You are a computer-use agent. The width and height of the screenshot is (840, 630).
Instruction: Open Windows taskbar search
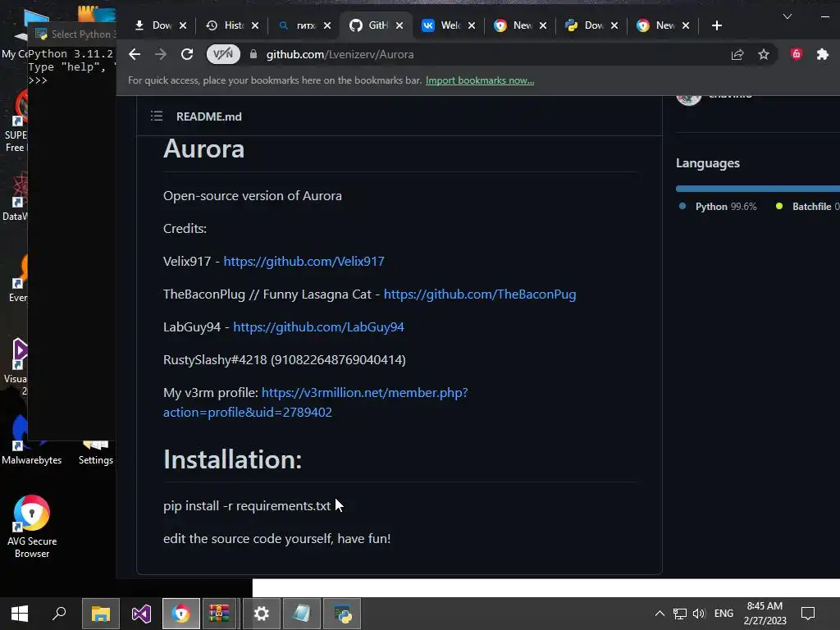pyautogui.click(x=59, y=614)
